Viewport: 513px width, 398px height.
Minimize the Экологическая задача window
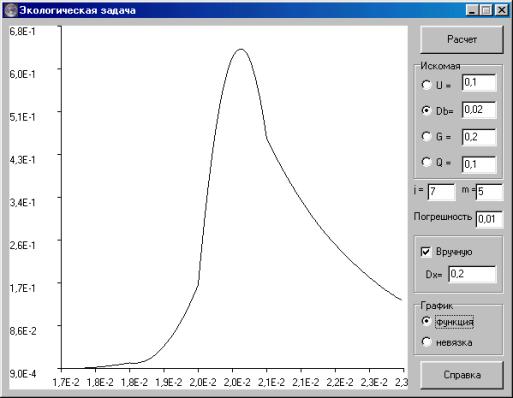point(471,10)
